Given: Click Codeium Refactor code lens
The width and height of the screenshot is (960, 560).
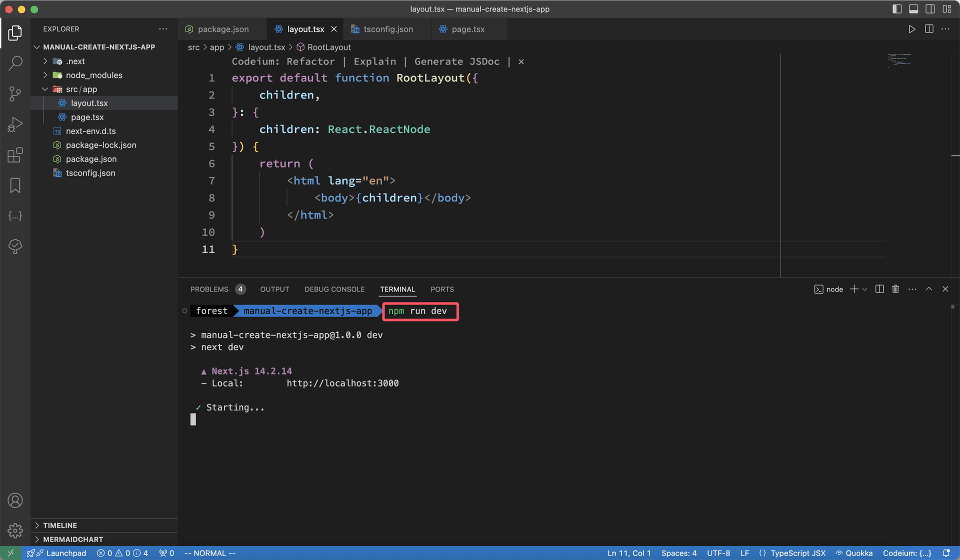Looking at the screenshot, I should [310, 61].
